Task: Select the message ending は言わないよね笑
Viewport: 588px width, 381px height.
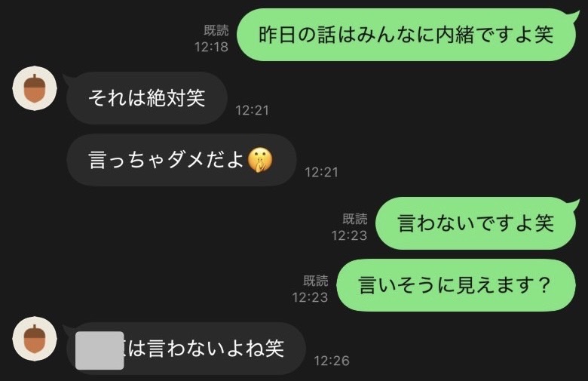Action: coord(186,349)
